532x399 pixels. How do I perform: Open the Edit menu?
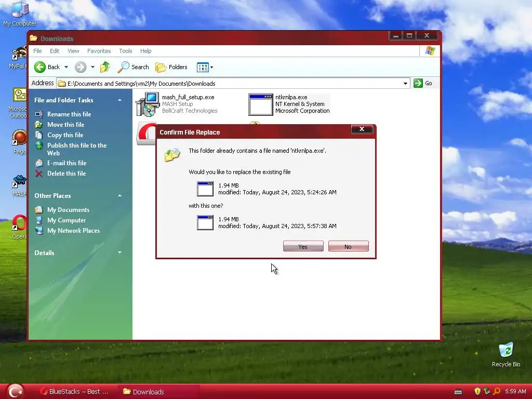click(x=55, y=51)
